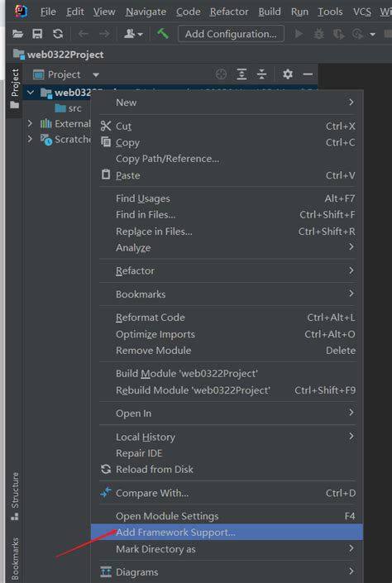Expand the Scratches tree node
The image size is (392, 583).
click(x=30, y=139)
